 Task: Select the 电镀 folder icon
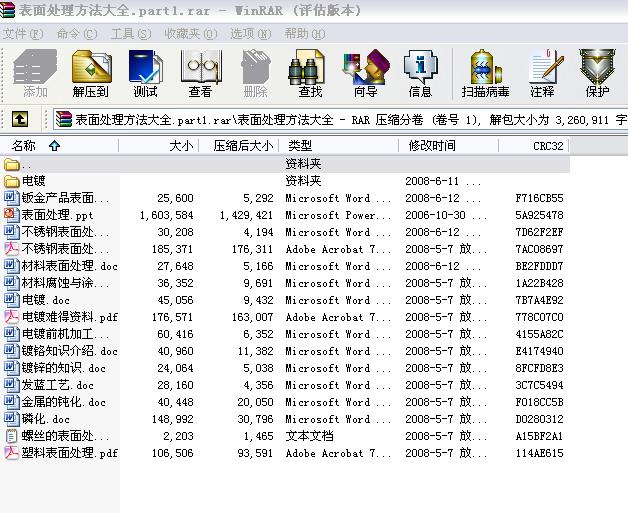[12, 181]
